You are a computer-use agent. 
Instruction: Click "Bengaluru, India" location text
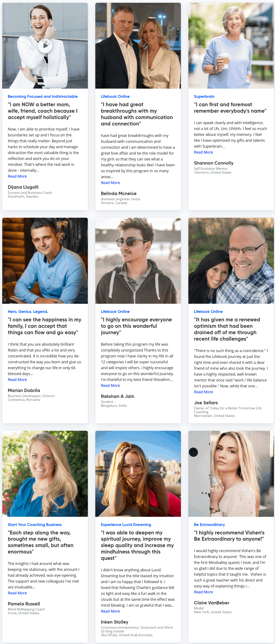pos(114,406)
